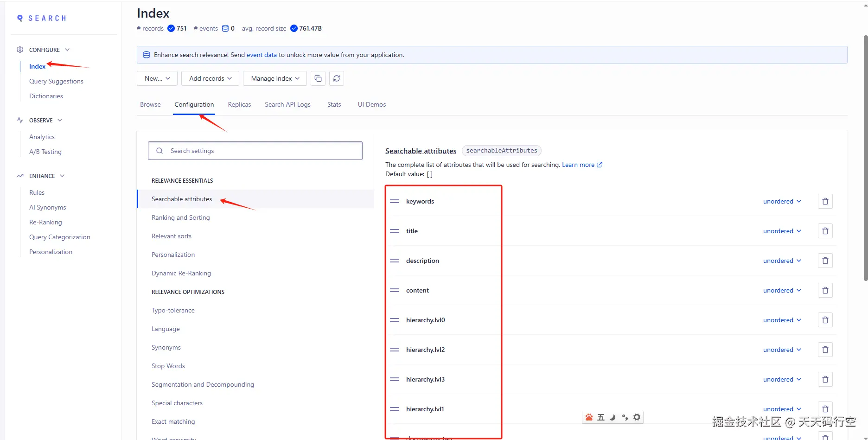Open the Learn more link
This screenshot has width=868, height=440.
(x=582, y=165)
